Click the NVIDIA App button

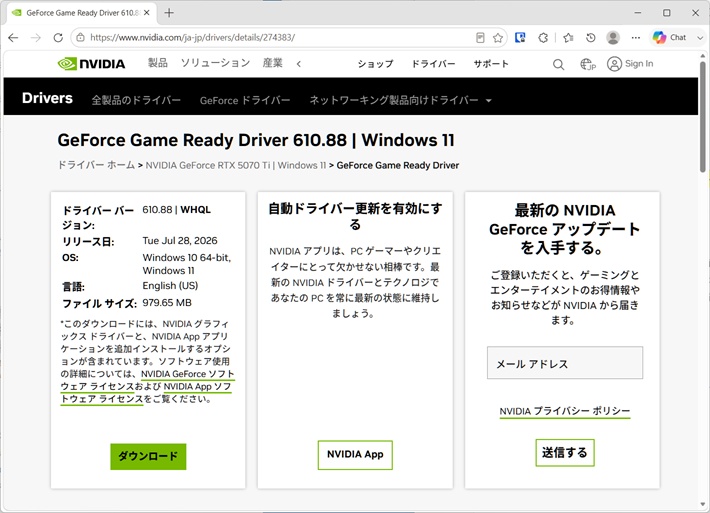point(355,455)
